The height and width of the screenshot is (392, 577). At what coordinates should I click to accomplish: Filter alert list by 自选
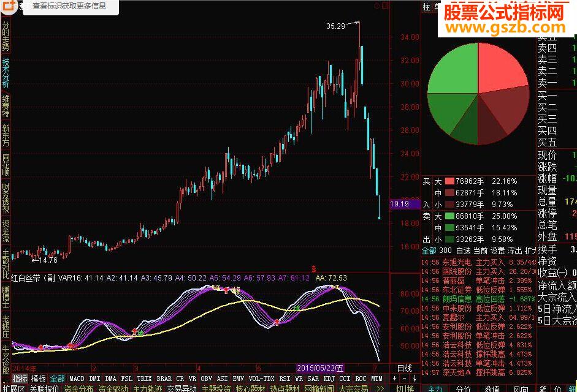click(x=463, y=251)
